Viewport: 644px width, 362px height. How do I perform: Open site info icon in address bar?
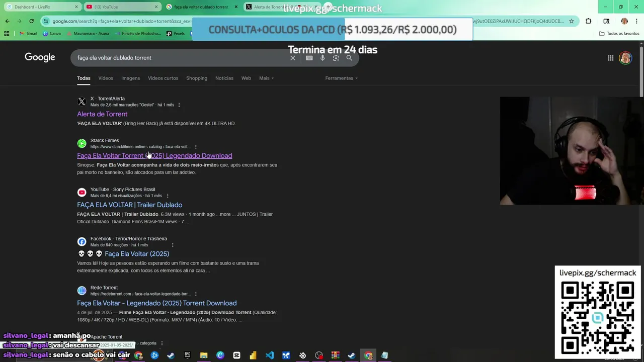coord(46,21)
